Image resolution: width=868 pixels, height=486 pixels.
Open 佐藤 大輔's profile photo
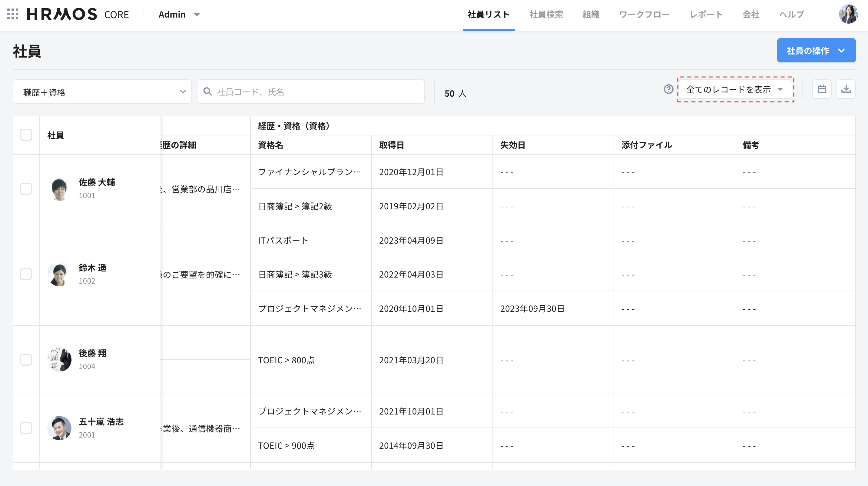pos(59,189)
